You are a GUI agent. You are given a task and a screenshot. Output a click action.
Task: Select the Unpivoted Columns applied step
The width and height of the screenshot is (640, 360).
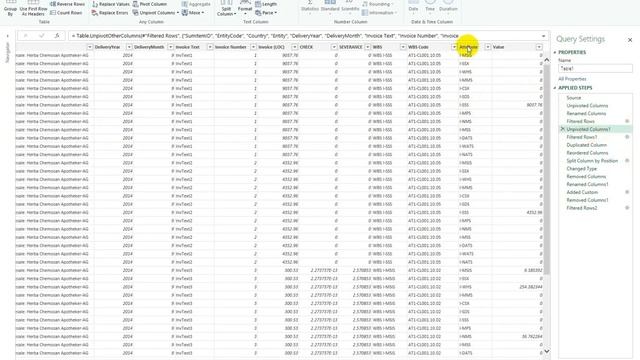pyautogui.click(x=587, y=105)
